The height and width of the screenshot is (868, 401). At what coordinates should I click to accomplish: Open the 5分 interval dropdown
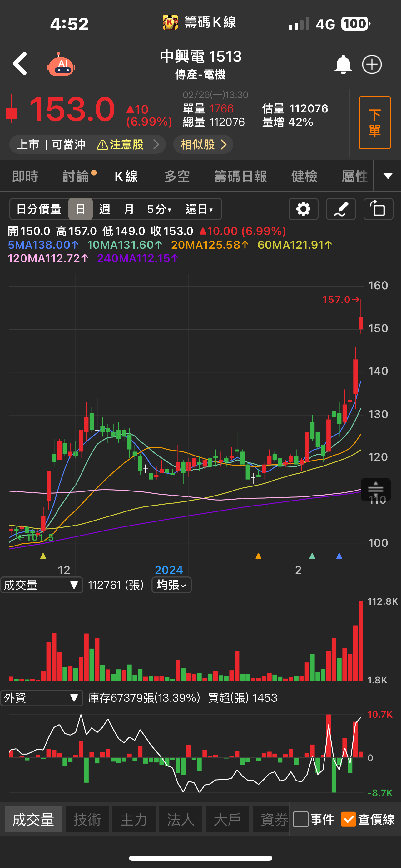pyautogui.click(x=159, y=209)
